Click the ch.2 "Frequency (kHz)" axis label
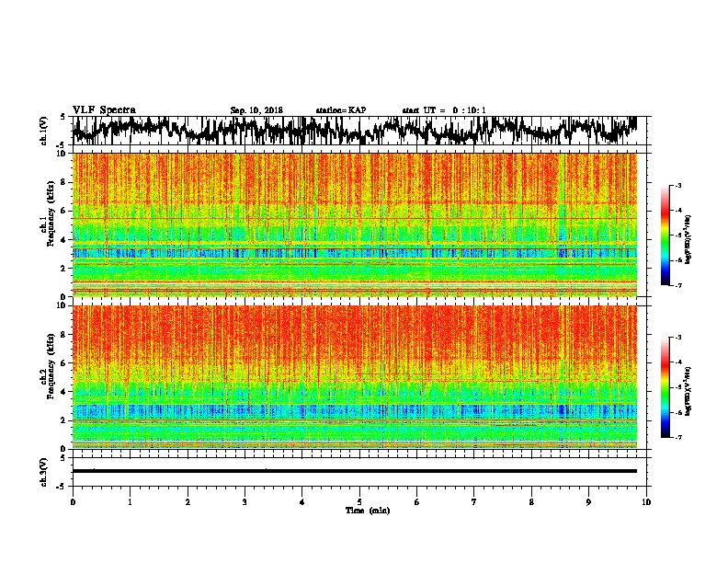728x563 pixels. pyautogui.click(x=51, y=366)
